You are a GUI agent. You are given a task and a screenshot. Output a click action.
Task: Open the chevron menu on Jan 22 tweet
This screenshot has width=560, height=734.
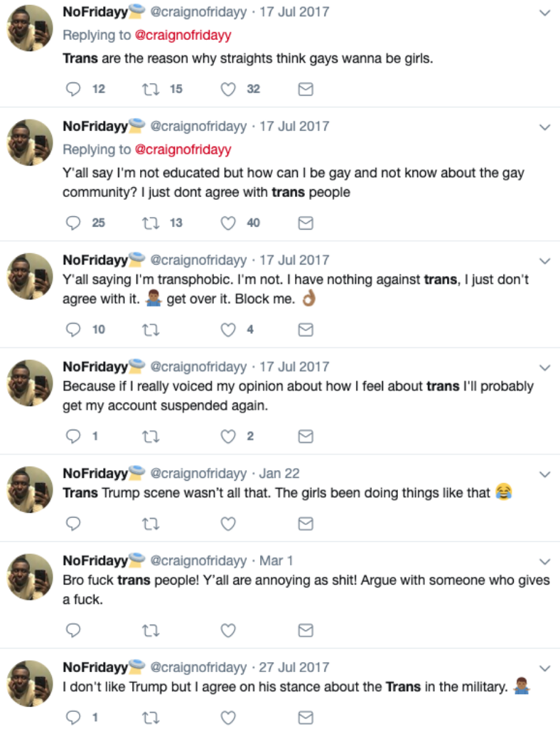[x=545, y=474]
